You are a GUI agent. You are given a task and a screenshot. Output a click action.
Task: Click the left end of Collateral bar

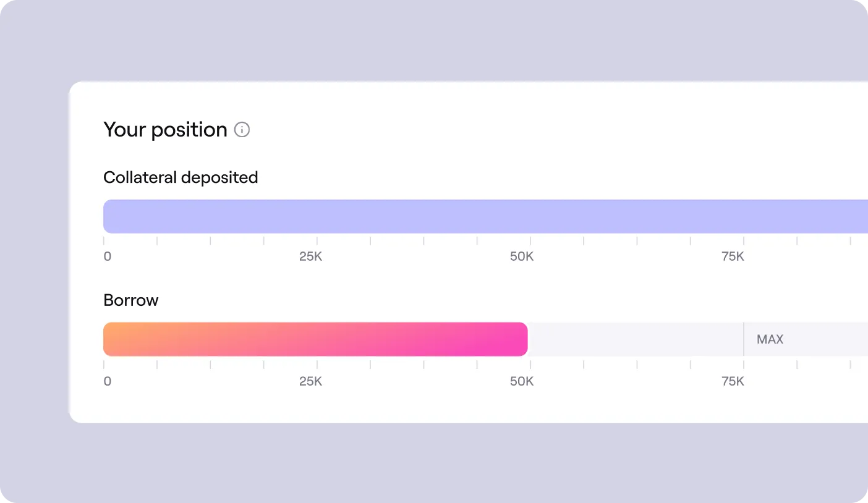click(x=110, y=216)
